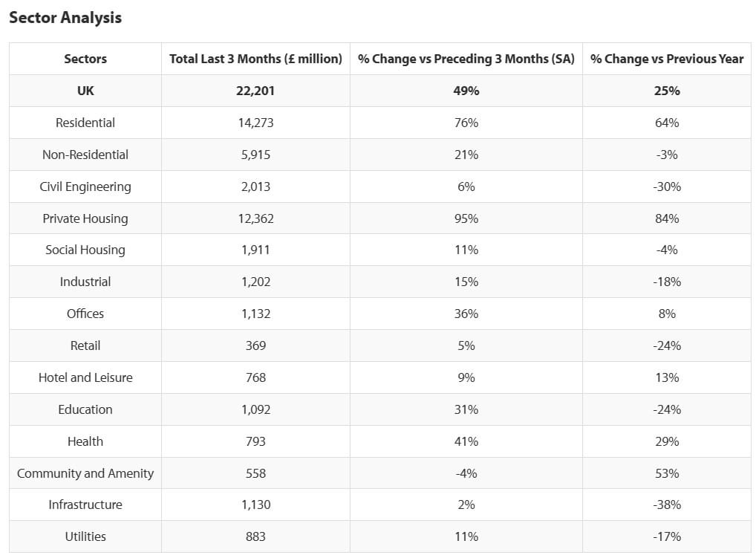Click the Infrastructure sector cell
This screenshot has height=558, width=756.
coord(85,505)
